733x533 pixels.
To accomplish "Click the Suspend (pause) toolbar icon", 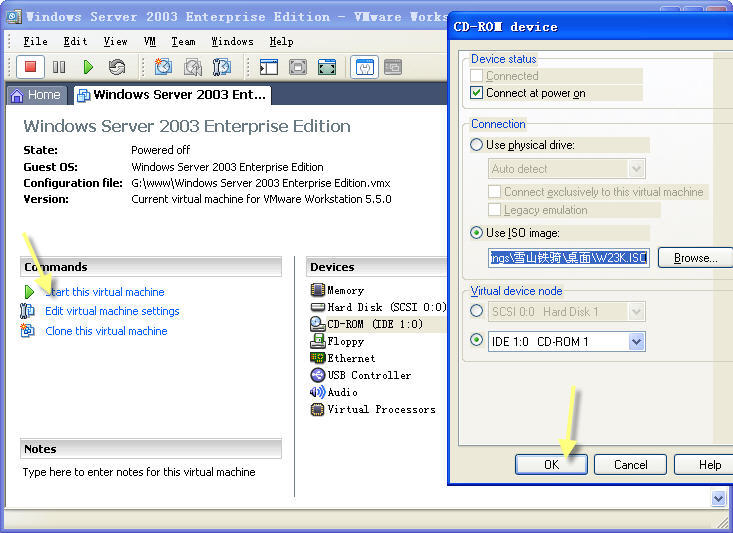I will [59, 67].
